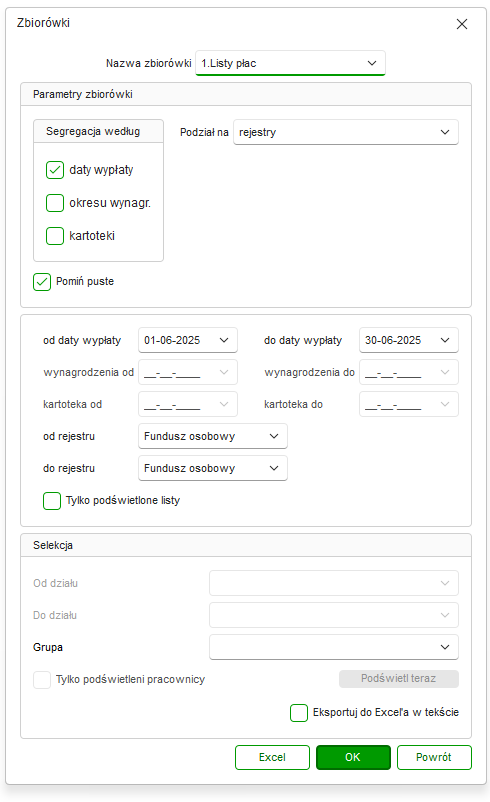Click the wynagrodzenia od date field
This screenshot has height=802, width=490.
[188, 372]
